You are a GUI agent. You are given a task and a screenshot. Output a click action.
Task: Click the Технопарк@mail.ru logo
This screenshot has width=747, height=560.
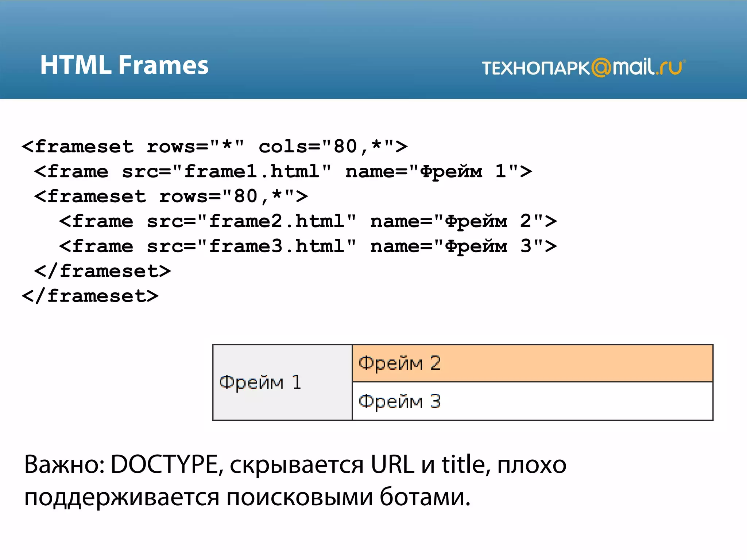pyautogui.click(x=584, y=67)
